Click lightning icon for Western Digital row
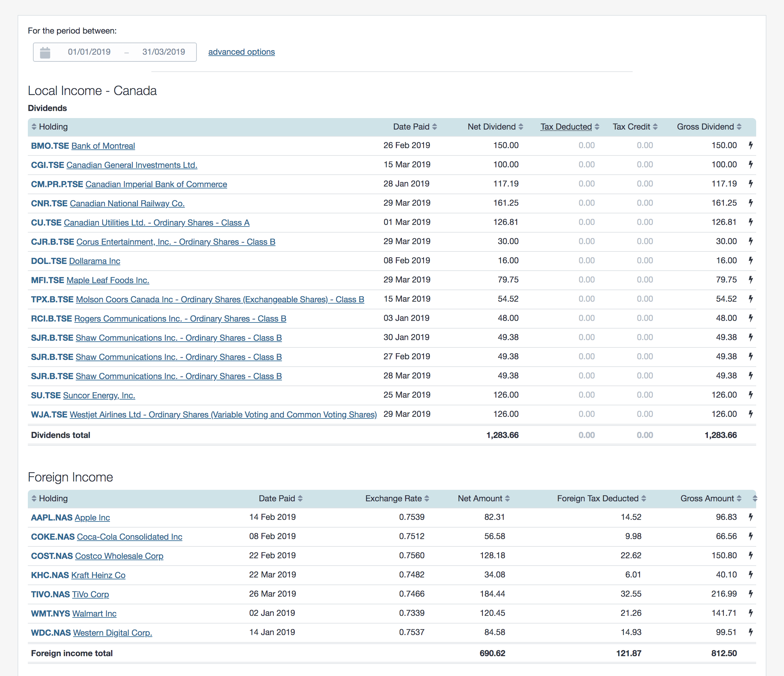784x676 pixels. point(751,632)
